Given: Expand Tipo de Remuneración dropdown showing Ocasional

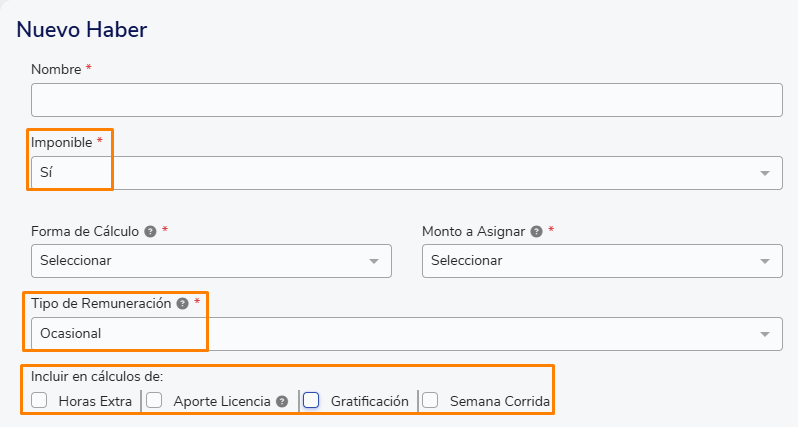Looking at the screenshot, I should point(407,334).
